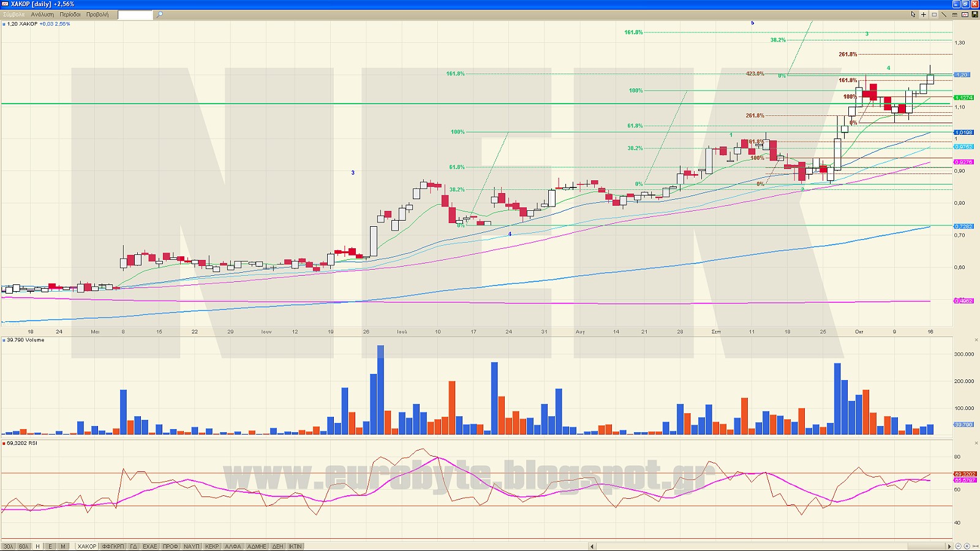Screen dimensions: 980x551
Task: Click the red 261.8% label near top right
Action: click(x=848, y=54)
